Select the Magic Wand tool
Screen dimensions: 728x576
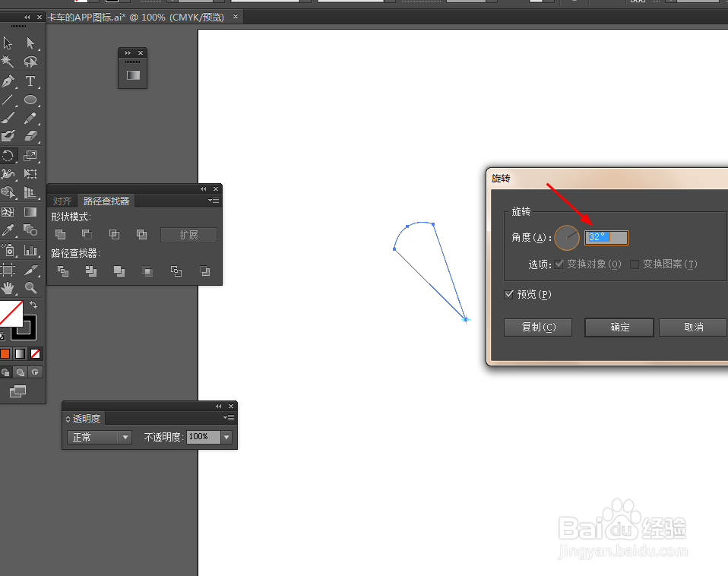(x=8, y=62)
